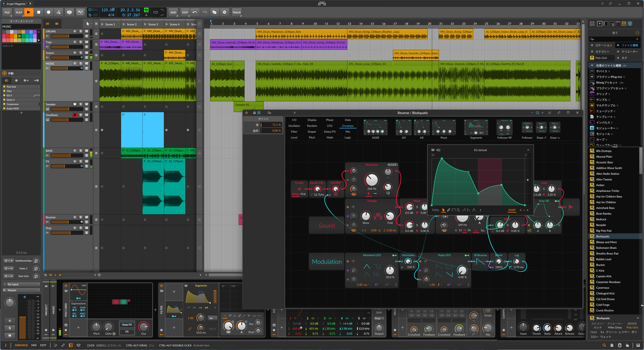
Task: Select Envelope module category in Grid
Action: [x=348, y=126]
